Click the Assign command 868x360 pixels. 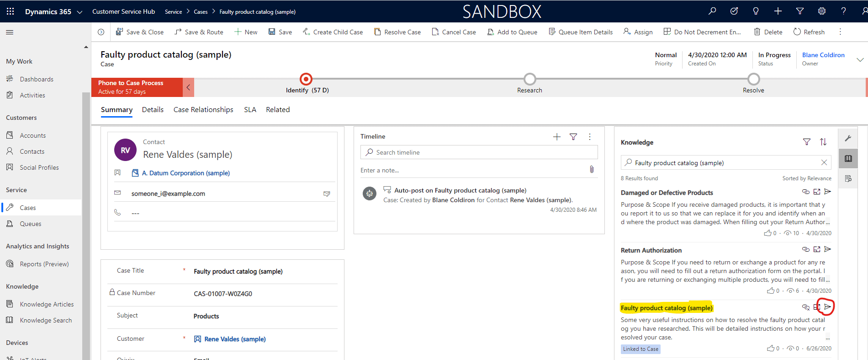[x=638, y=32]
